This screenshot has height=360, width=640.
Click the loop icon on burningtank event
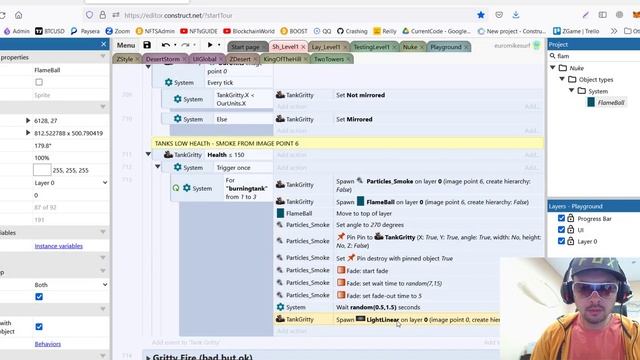pos(176,188)
